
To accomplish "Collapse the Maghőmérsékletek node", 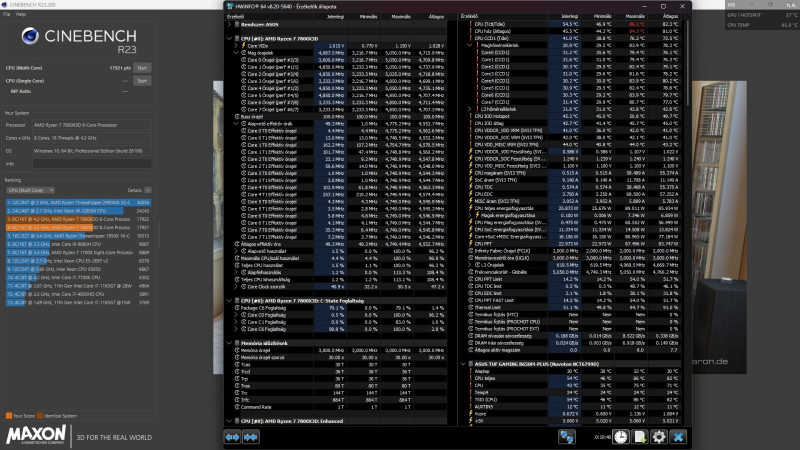I will 469,45.
